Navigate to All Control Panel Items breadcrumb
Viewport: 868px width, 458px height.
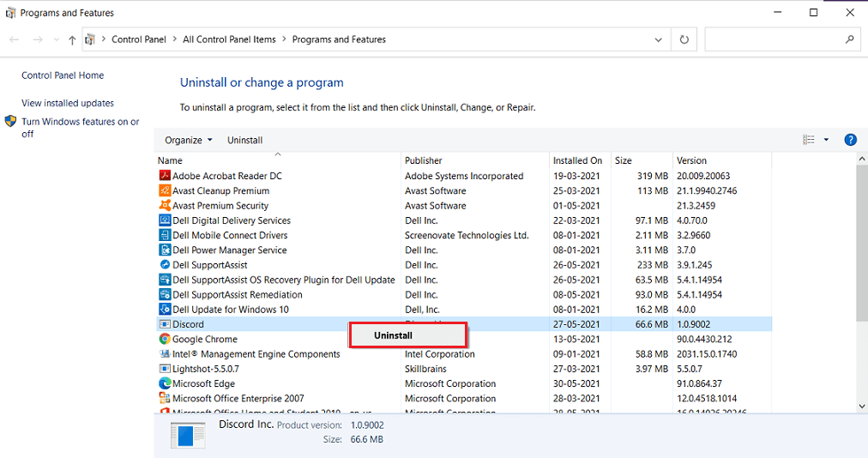tap(229, 39)
